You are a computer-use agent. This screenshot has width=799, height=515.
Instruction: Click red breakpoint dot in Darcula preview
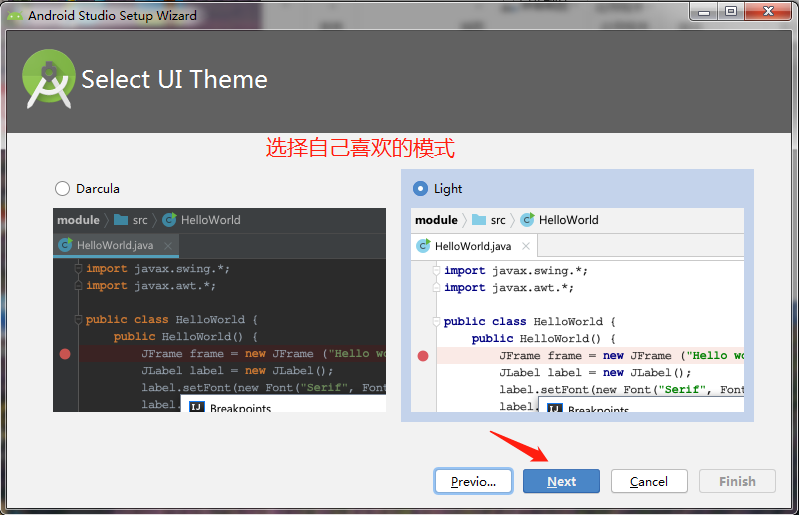65,354
